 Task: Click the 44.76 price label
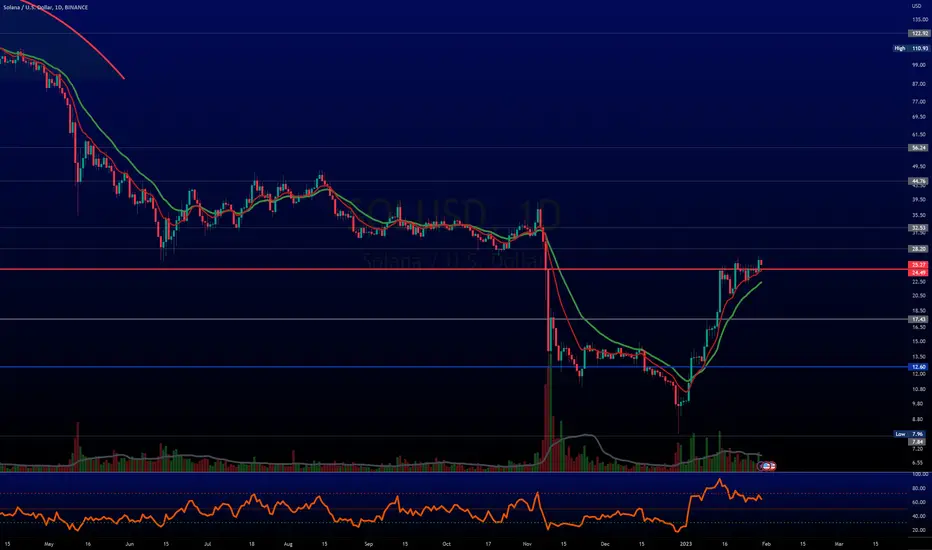click(919, 181)
